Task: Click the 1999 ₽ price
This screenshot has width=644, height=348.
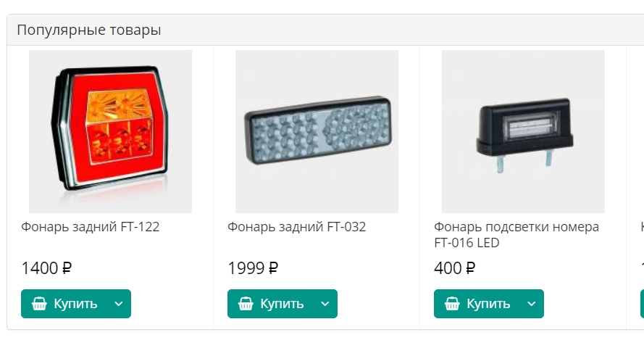Action: click(x=253, y=268)
